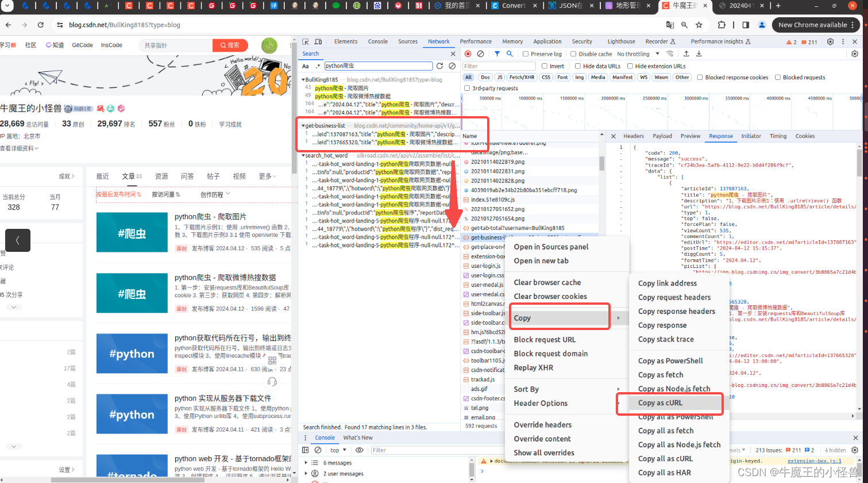
Task: Click the network search magnifier icon
Action: click(510, 54)
